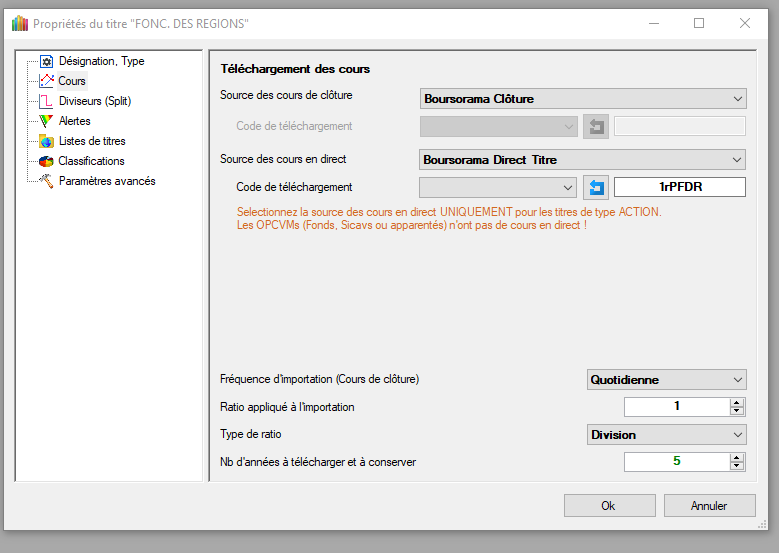Increase the Ratio appliqué à l'importation value
This screenshot has width=779, height=553.
[x=737, y=403]
